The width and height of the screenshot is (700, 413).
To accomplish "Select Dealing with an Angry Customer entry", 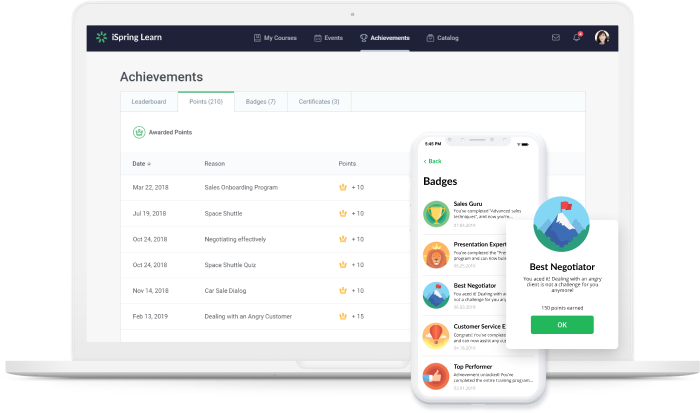I will coord(248,317).
